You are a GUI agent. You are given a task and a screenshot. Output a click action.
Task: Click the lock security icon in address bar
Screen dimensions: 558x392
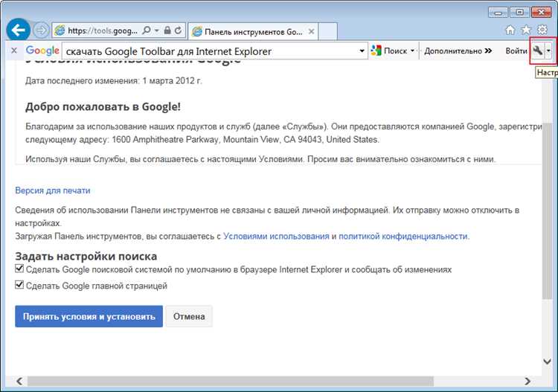click(167, 30)
